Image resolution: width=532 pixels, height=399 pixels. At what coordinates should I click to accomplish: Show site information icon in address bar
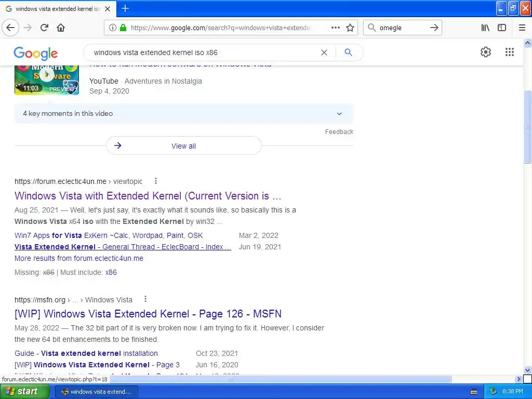(x=113, y=28)
